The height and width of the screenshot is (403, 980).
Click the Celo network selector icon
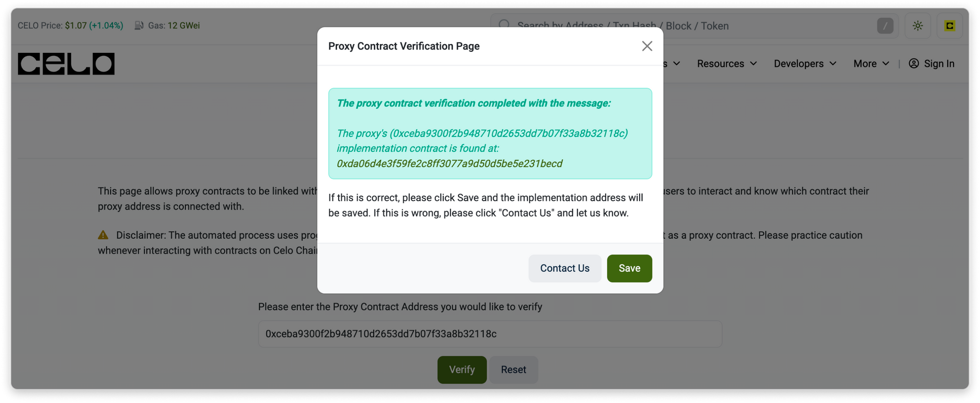click(950, 26)
